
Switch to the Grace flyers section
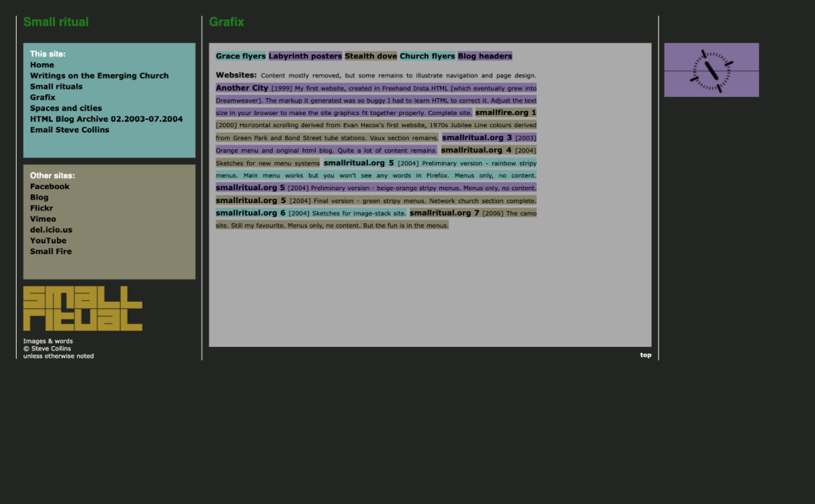241,56
